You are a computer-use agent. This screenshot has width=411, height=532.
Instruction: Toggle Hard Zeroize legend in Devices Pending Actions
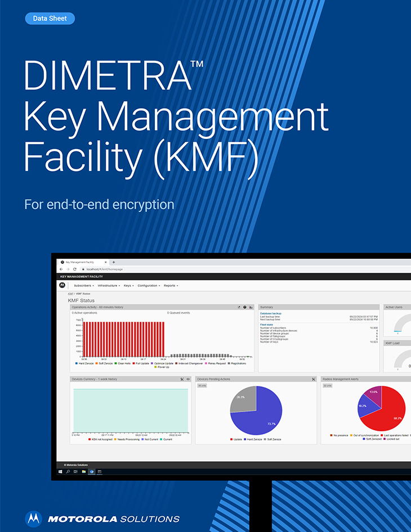click(x=253, y=439)
